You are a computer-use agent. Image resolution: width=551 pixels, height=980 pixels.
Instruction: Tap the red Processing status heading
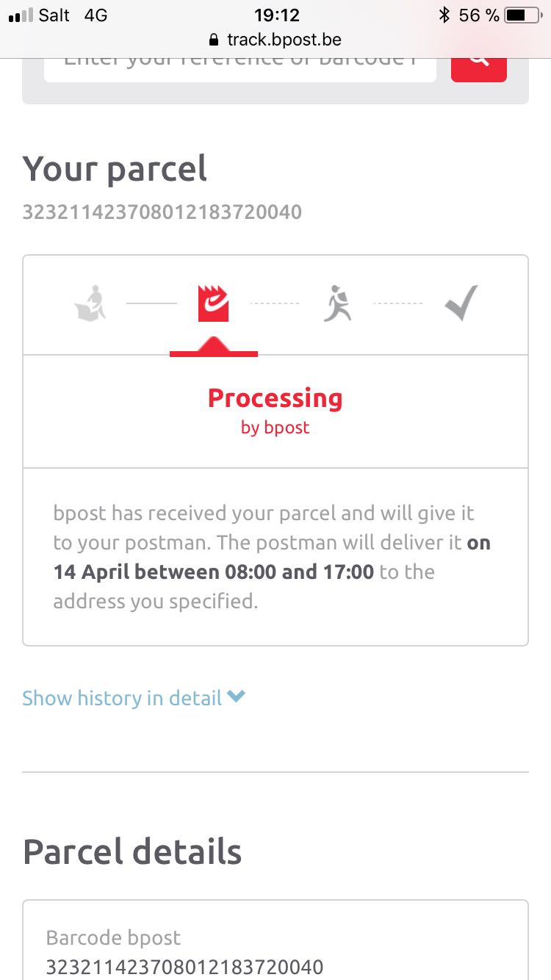(275, 398)
